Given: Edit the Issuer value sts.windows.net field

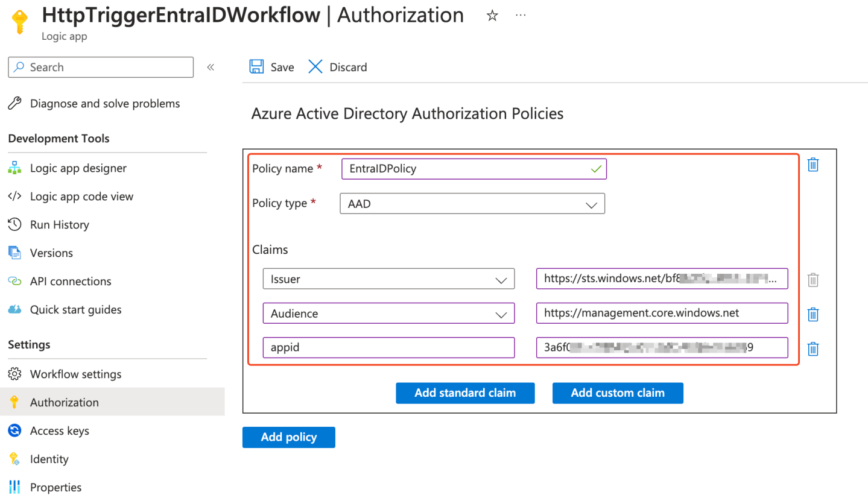Looking at the screenshot, I should coord(662,279).
